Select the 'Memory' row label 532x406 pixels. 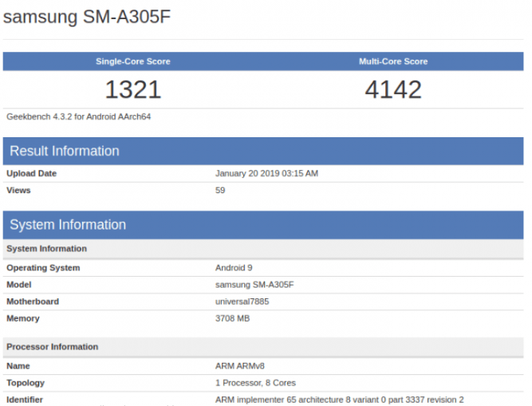pyautogui.click(x=23, y=318)
